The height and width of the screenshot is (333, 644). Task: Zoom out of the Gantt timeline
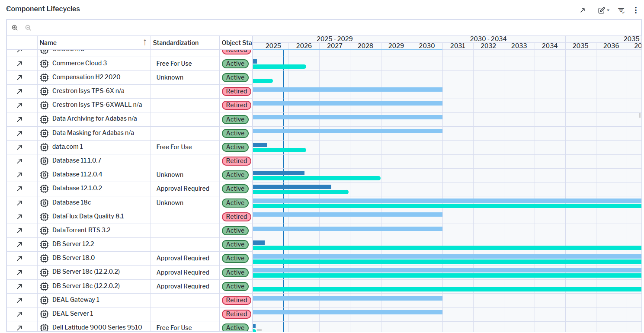point(28,27)
